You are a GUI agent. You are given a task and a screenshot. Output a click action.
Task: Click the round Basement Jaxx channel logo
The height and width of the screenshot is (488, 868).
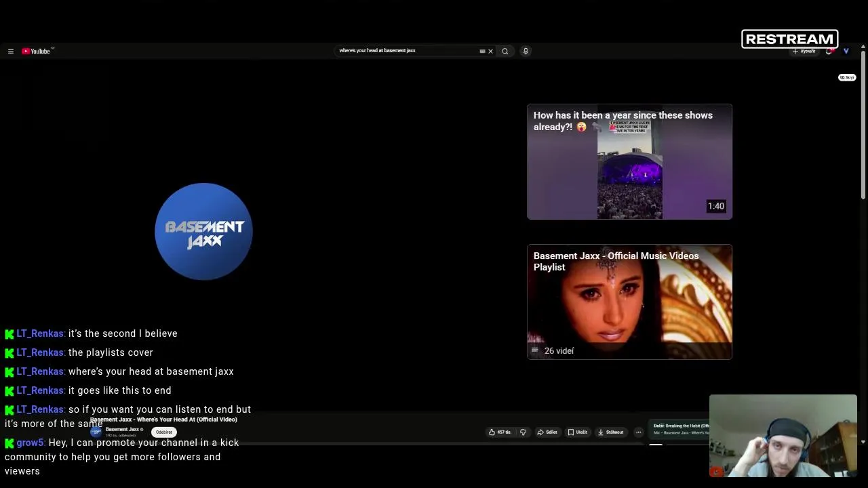point(203,231)
